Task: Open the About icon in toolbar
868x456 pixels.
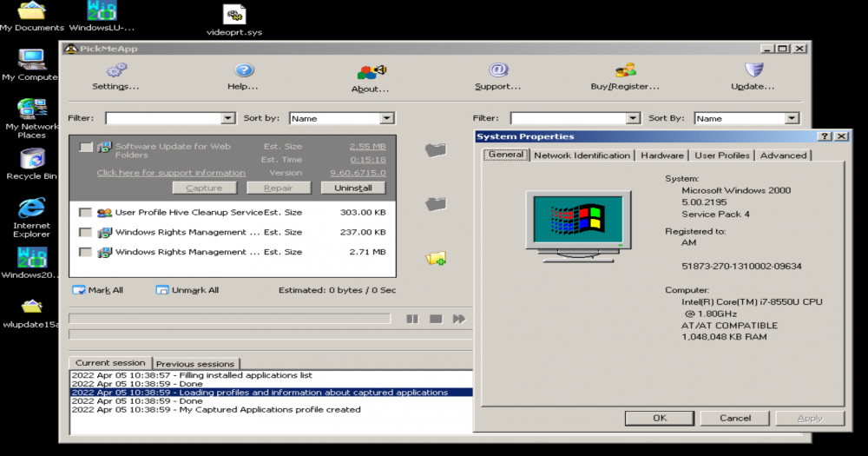Action: (x=371, y=71)
